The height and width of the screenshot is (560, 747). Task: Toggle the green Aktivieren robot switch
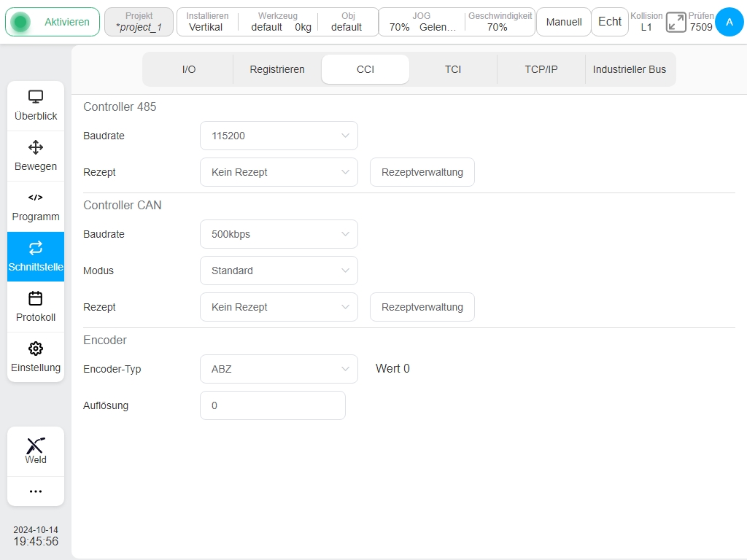coord(53,22)
